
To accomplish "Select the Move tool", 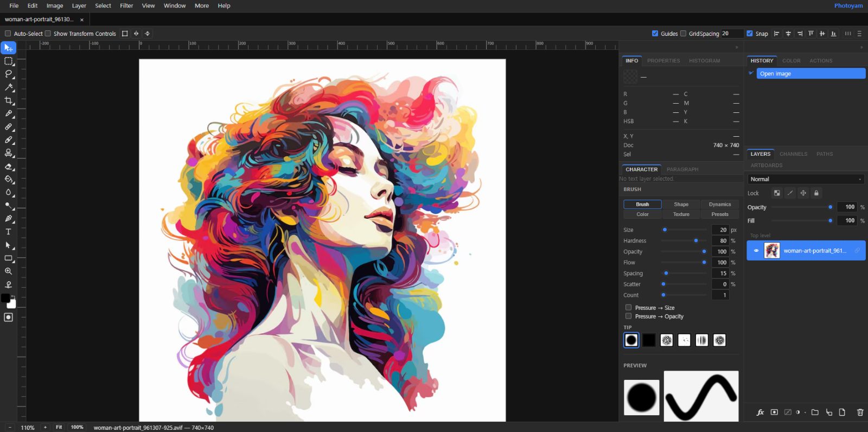I will pyautogui.click(x=8, y=48).
